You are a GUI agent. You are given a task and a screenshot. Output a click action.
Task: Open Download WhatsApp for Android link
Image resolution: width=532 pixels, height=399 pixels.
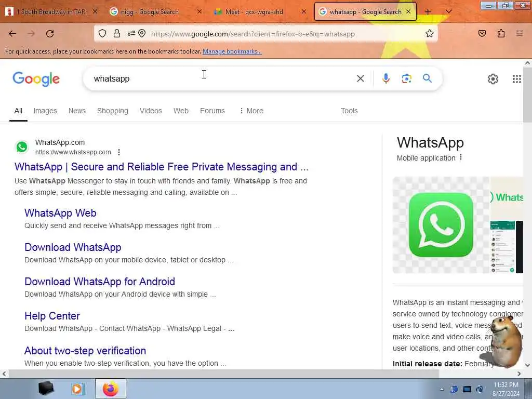(x=100, y=282)
